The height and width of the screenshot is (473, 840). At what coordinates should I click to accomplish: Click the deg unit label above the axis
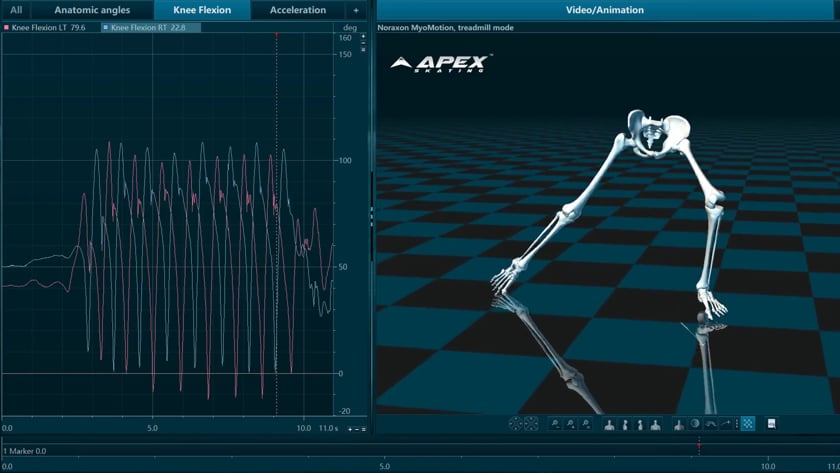coord(350,27)
